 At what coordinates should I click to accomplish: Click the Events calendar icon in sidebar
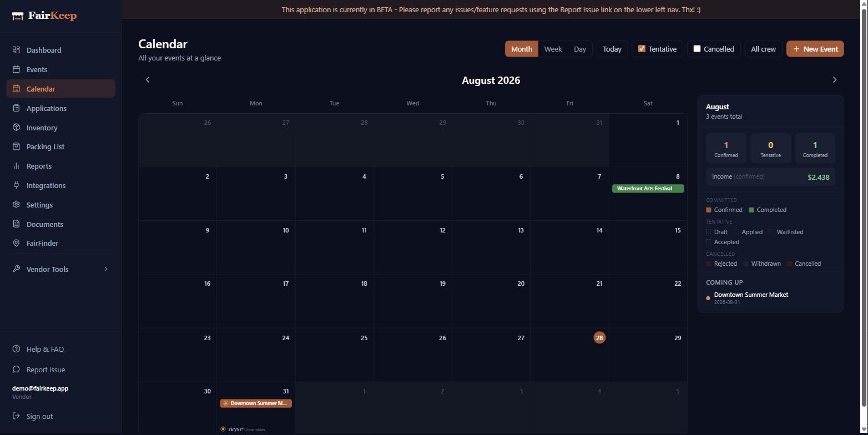pos(16,69)
